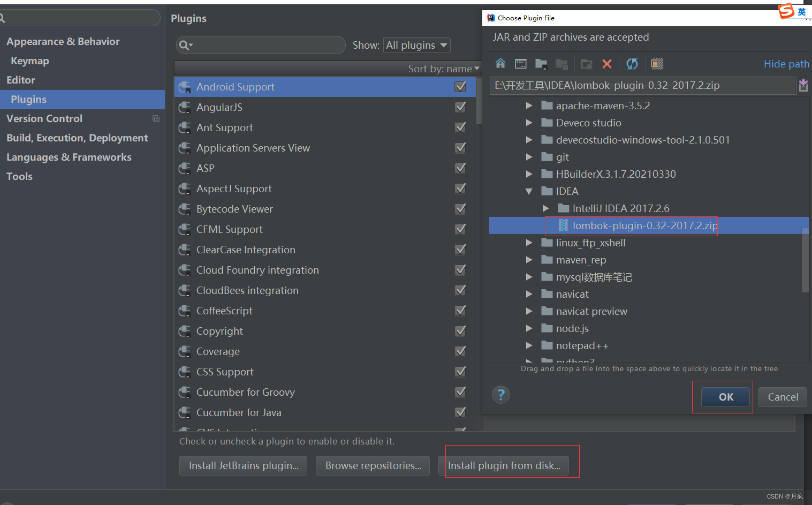This screenshot has height=505, width=812.
Task: Expand the apache-maven-3.5.2 folder
Action: [x=529, y=105]
